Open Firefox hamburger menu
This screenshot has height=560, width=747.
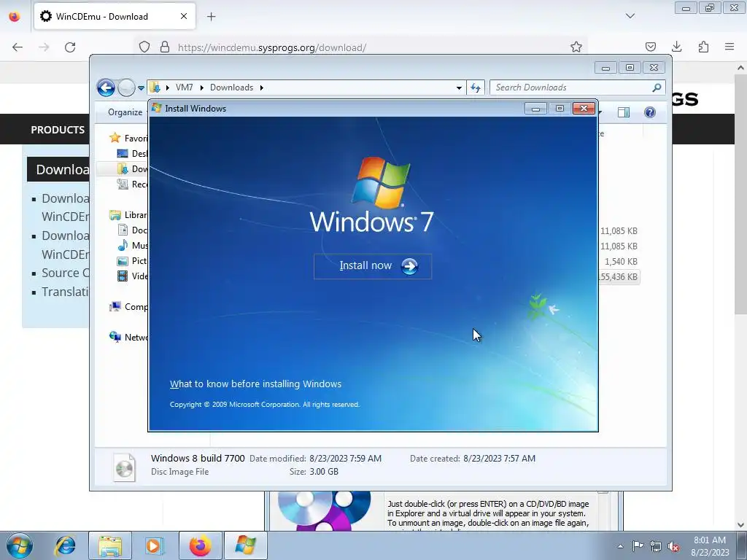click(x=729, y=47)
